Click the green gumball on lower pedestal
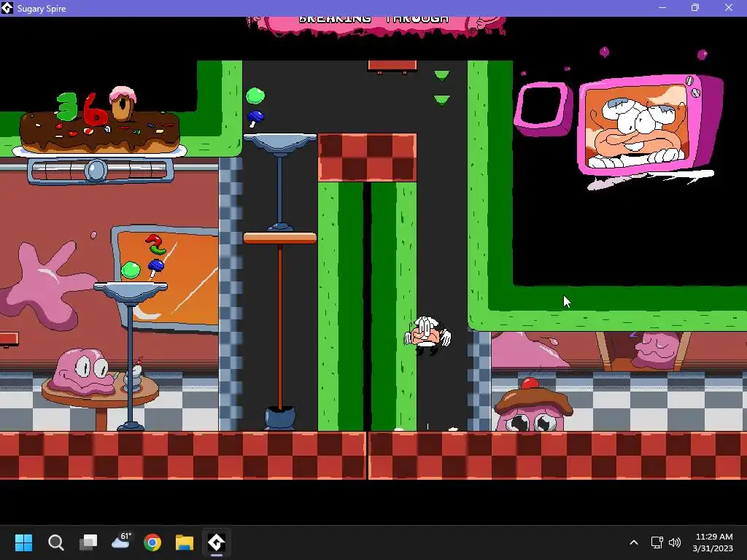The image size is (747, 560). point(131,270)
